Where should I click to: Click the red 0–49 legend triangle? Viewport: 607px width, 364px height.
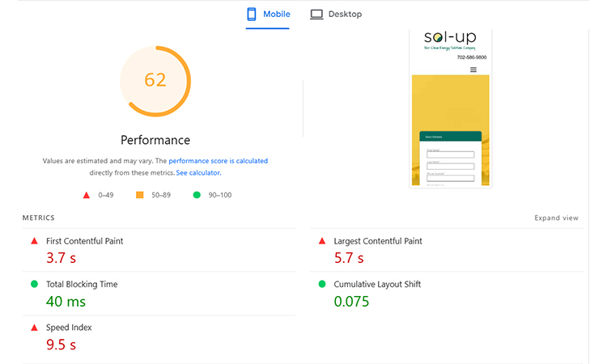click(x=86, y=195)
